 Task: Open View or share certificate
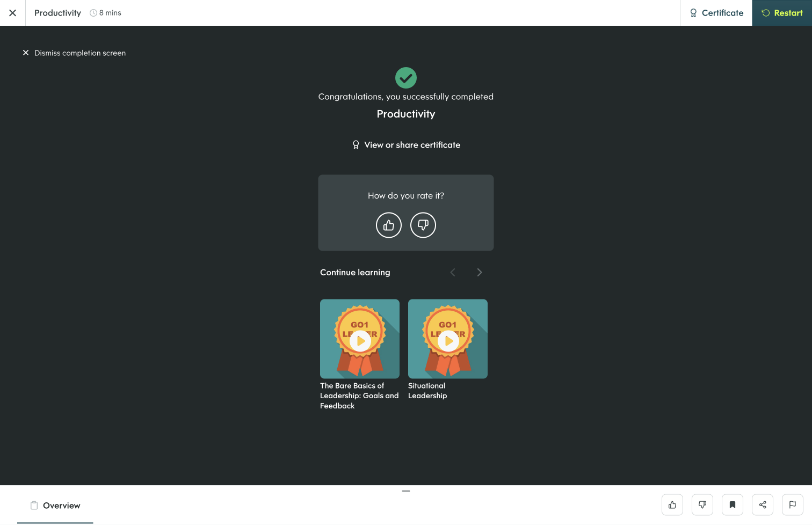[x=405, y=144]
